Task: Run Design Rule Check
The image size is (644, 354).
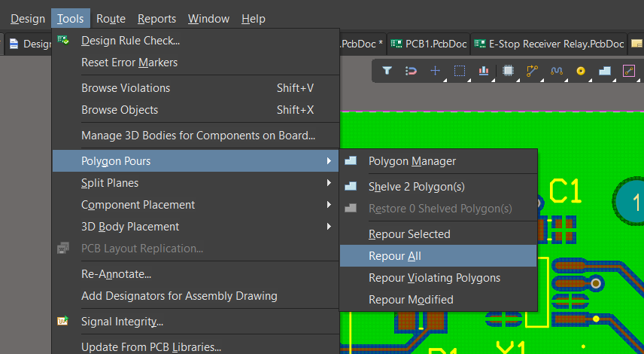Action: click(x=196, y=41)
